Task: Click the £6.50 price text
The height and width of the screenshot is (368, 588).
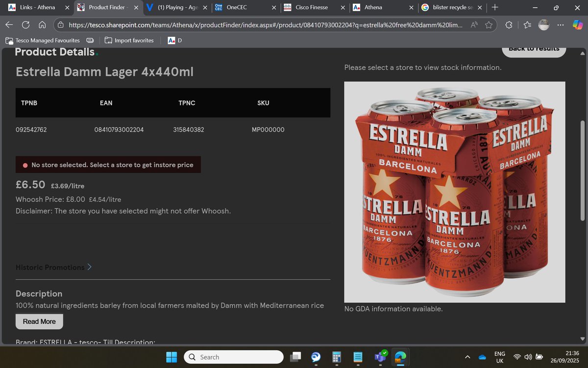Action: pyautogui.click(x=31, y=185)
